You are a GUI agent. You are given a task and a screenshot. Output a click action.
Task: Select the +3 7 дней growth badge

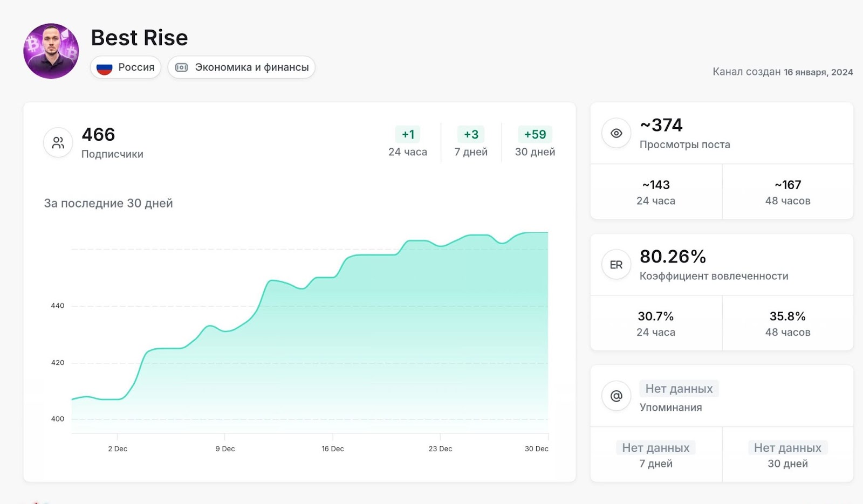click(471, 134)
